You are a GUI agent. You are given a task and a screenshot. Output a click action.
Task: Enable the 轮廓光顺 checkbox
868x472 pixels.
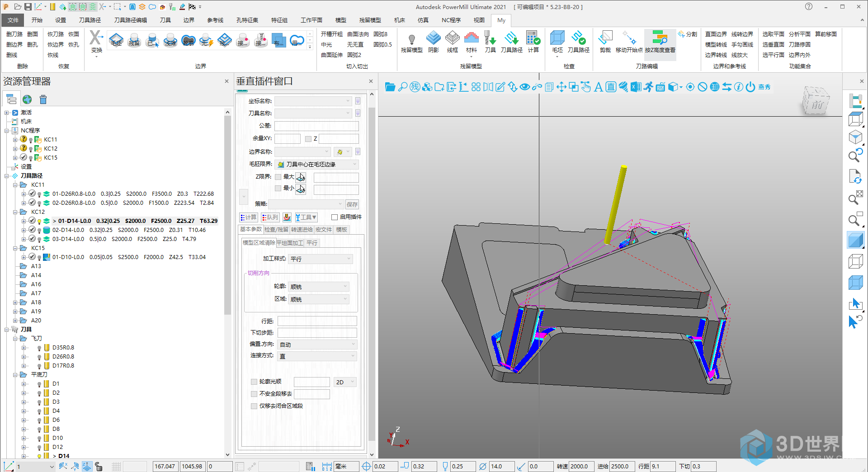click(x=254, y=382)
